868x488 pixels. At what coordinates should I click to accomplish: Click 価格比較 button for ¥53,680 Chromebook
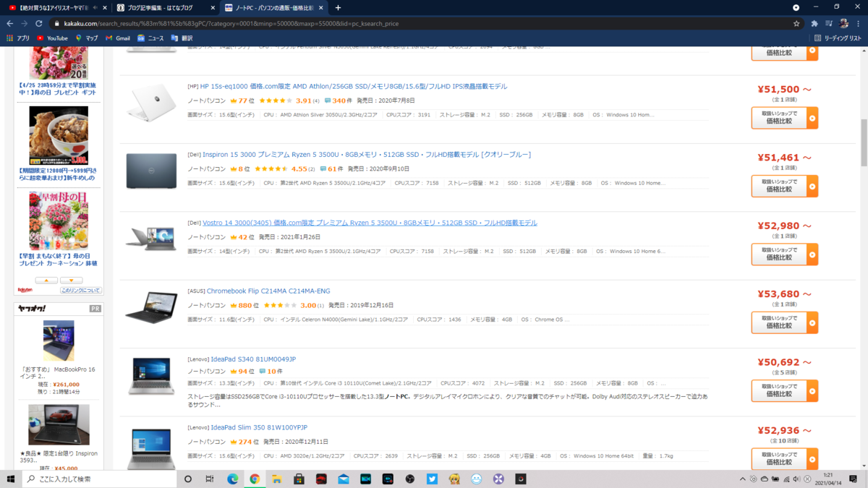coord(784,322)
